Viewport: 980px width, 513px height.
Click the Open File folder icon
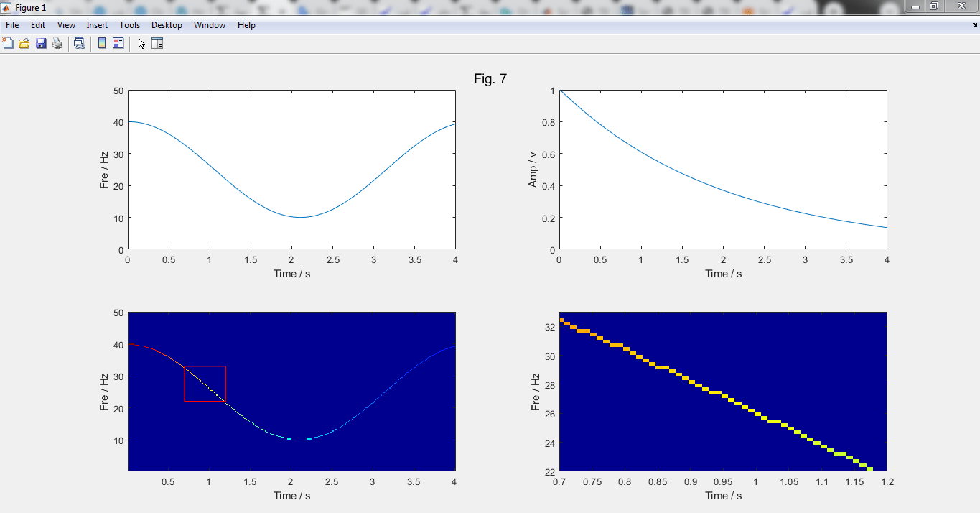[24, 44]
